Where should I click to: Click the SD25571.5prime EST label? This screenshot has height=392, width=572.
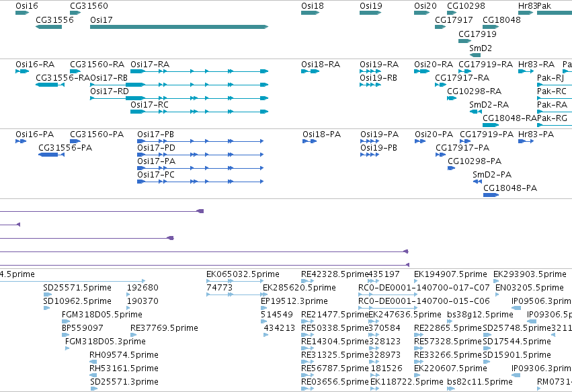(77, 288)
